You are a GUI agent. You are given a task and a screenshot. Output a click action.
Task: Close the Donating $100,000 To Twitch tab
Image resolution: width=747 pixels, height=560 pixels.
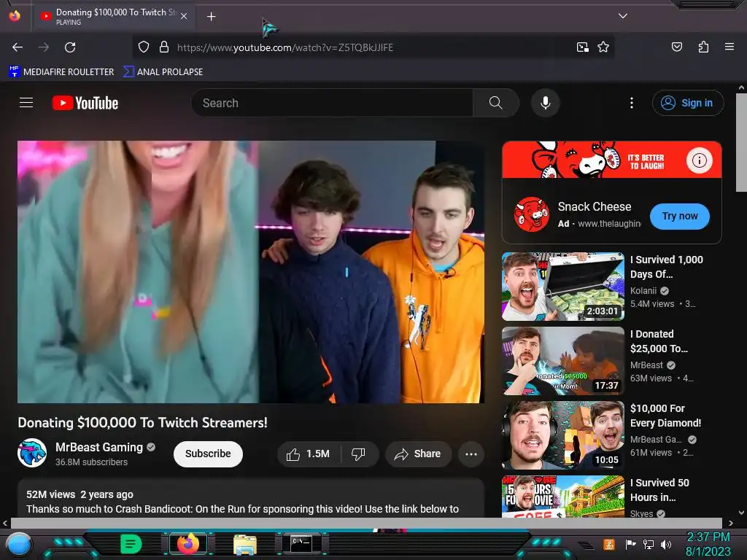coord(184,16)
